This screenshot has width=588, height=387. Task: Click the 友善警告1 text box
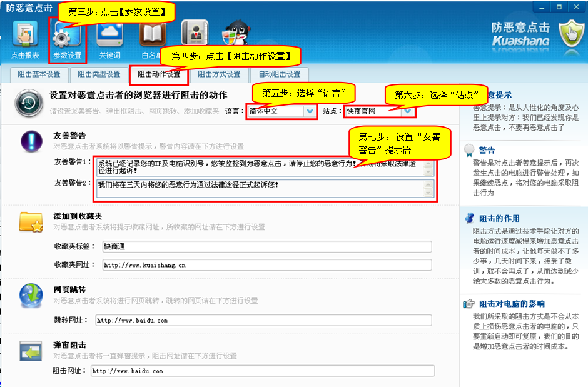[260, 168]
